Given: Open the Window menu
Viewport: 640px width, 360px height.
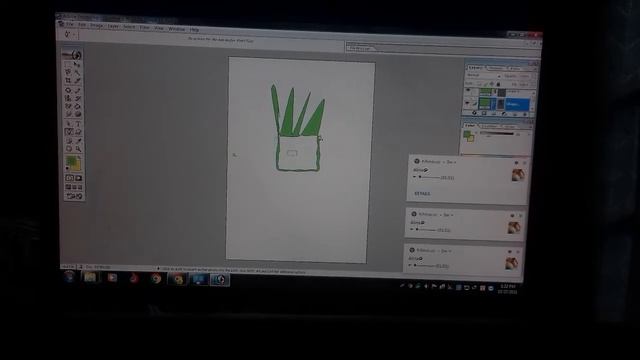Looking at the screenshot, I should (176, 29).
